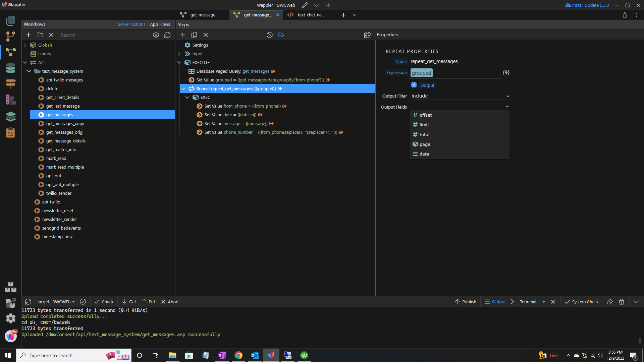Create new folder in Workflows panel

point(40,35)
